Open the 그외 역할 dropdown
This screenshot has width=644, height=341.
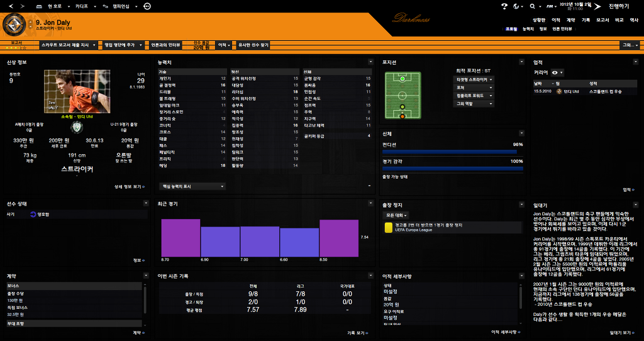474,104
